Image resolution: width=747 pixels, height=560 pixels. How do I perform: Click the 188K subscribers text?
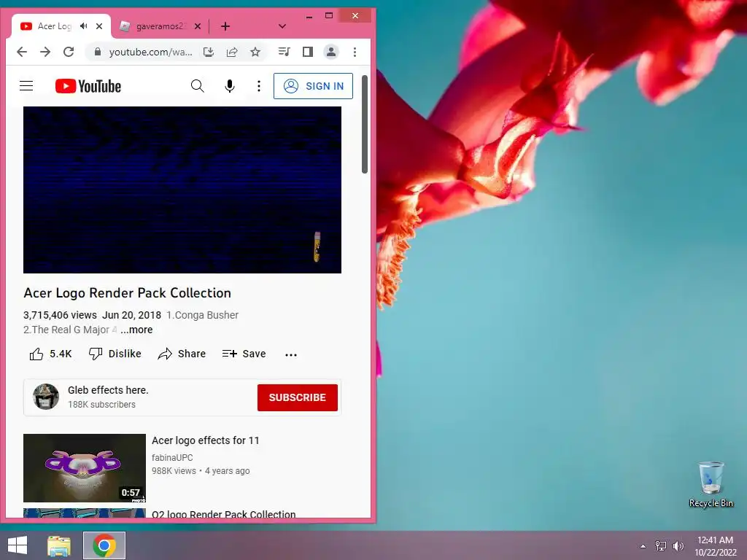[101, 404]
